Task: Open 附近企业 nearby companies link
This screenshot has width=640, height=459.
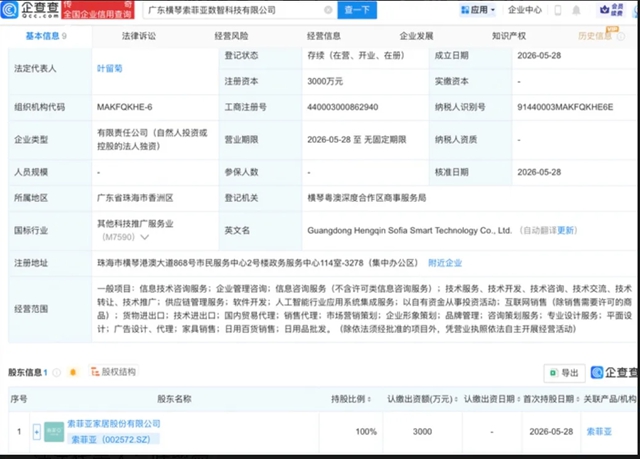Action: tap(445, 263)
